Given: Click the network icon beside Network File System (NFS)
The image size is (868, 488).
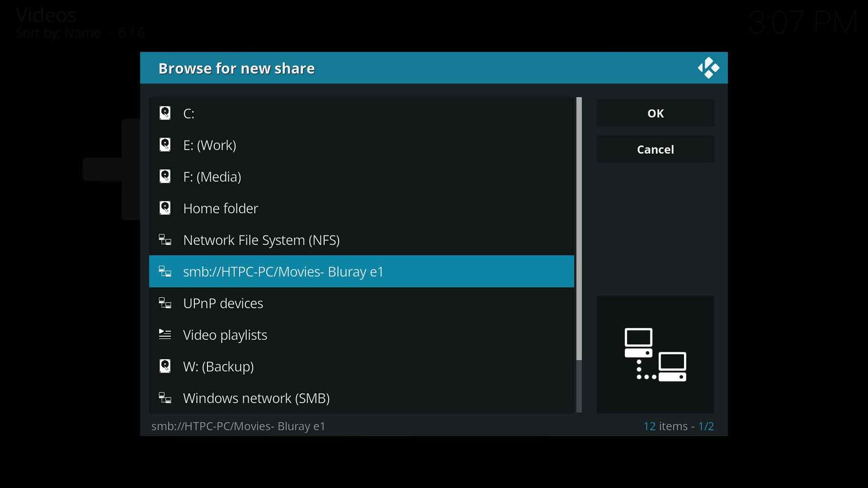Looking at the screenshot, I should [165, 240].
